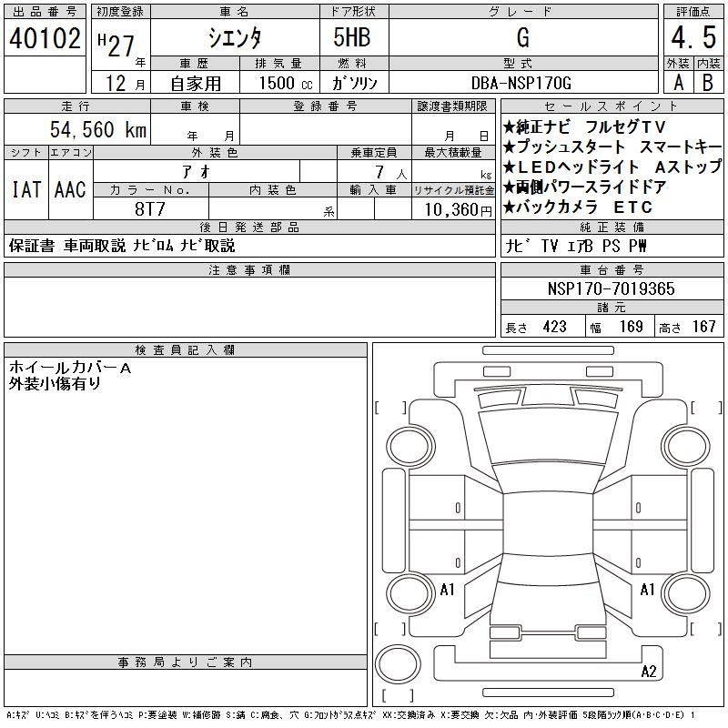Select shift type IAT
The image size is (728, 728).
tap(26, 189)
